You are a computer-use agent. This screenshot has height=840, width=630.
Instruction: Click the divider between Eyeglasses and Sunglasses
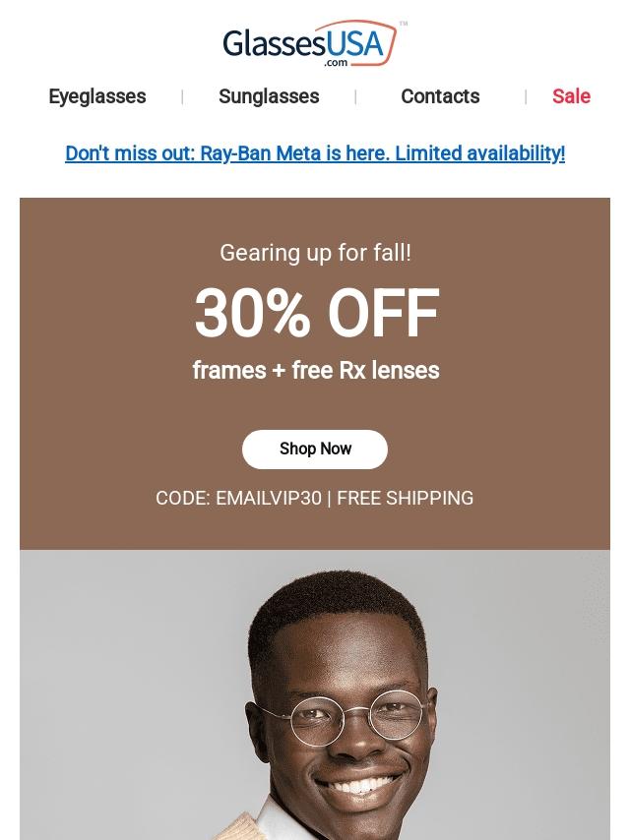pos(182,96)
